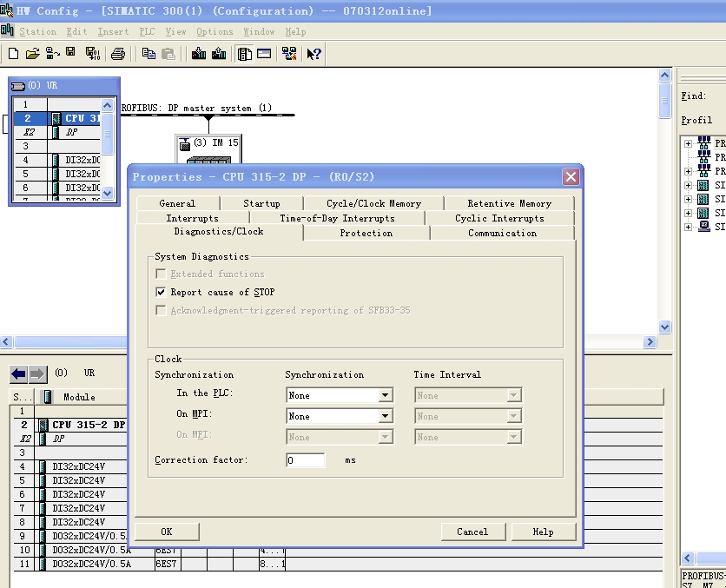This screenshot has height=588, width=726.
Task: Click the Download to Module icon
Action: point(199,54)
